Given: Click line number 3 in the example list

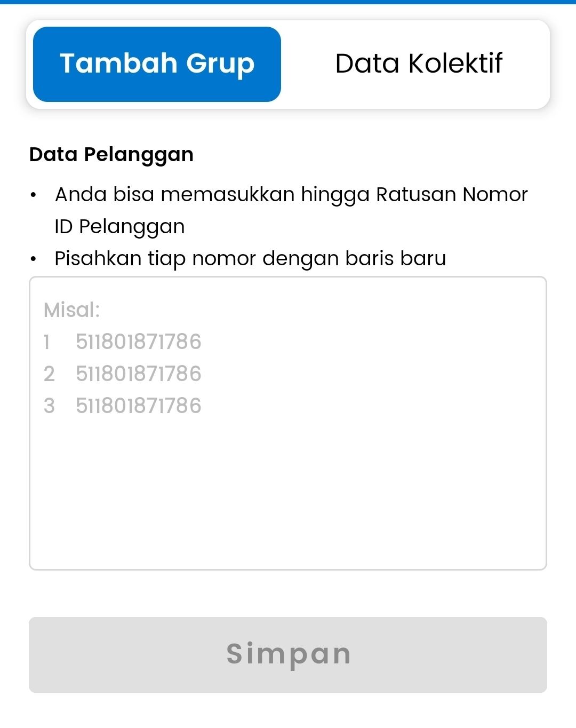Looking at the screenshot, I should [49, 406].
